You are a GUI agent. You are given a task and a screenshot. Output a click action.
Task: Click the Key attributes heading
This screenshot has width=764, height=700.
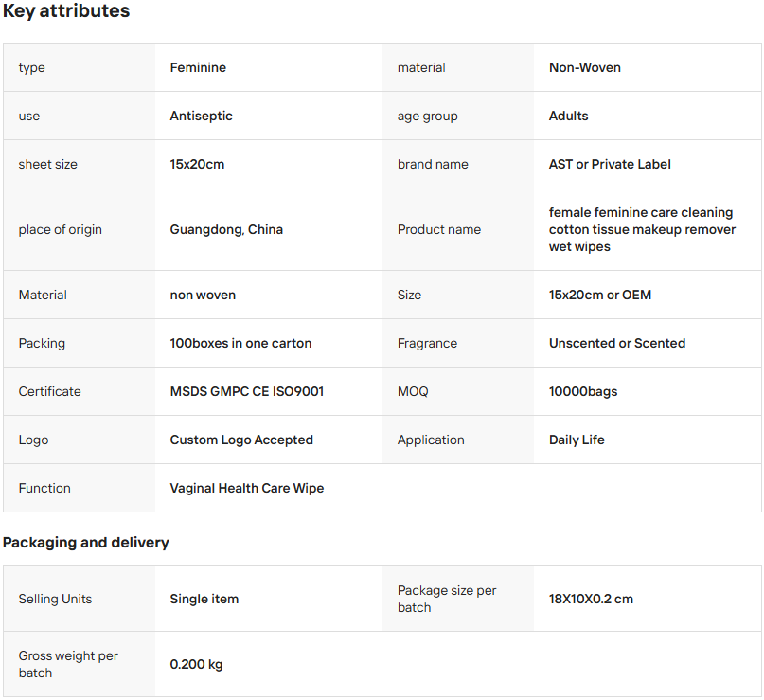66,11
